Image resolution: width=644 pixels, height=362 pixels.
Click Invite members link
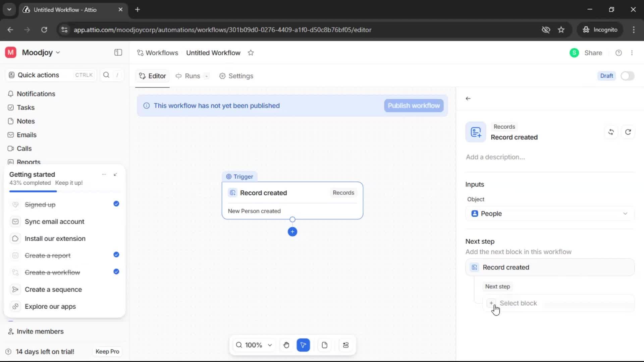36,331
